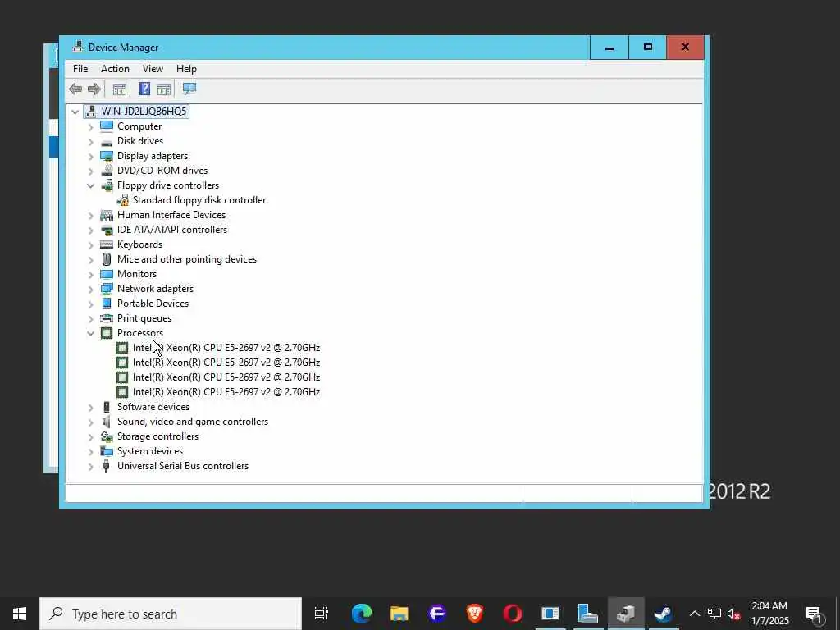Open Opera browser from the taskbar
This screenshot has height=630, width=840.
click(512, 614)
